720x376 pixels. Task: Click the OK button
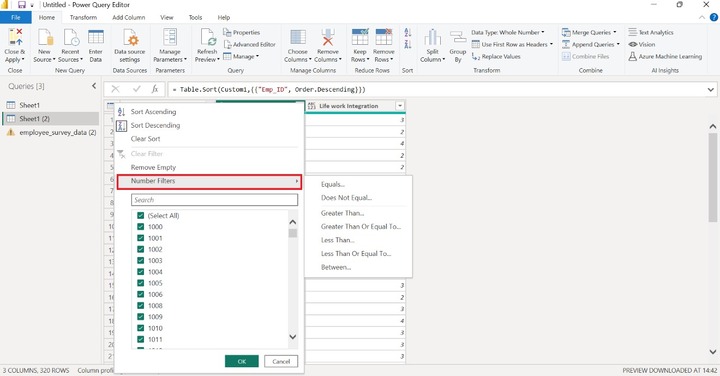[242, 361]
